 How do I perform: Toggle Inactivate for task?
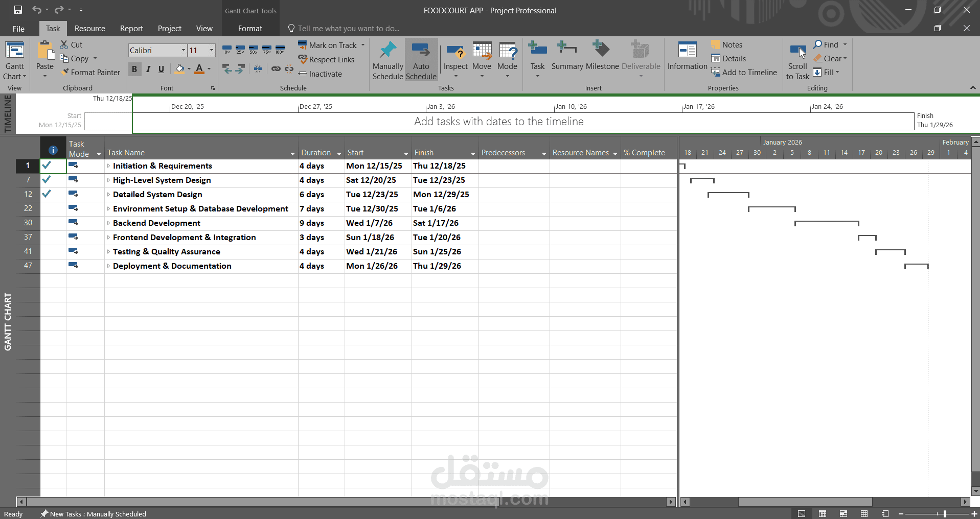click(320, 74)
